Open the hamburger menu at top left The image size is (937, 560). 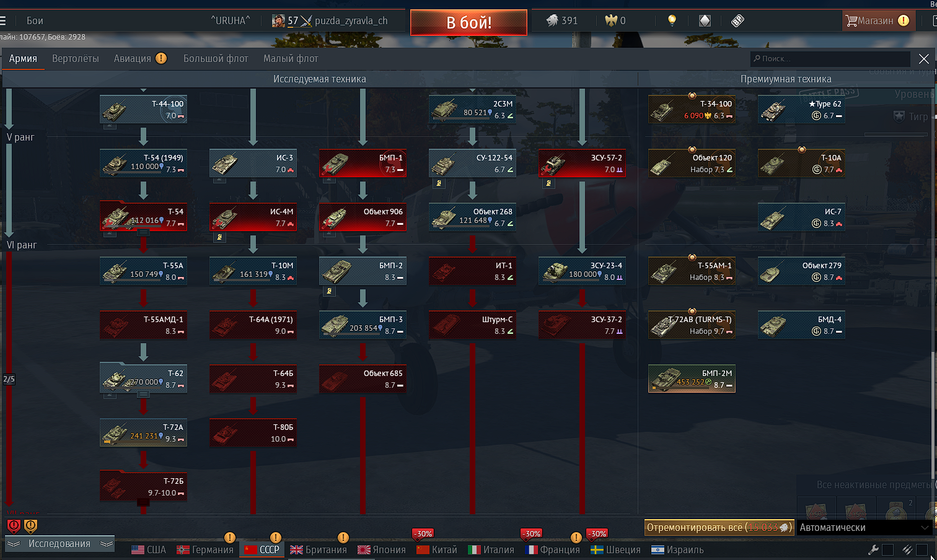2,20
